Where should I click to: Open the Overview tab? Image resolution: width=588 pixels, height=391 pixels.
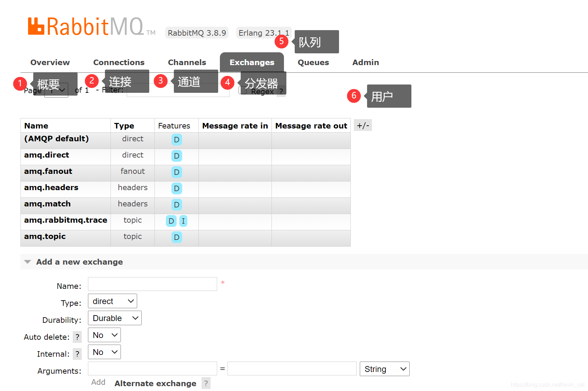(x=50, y=62)
